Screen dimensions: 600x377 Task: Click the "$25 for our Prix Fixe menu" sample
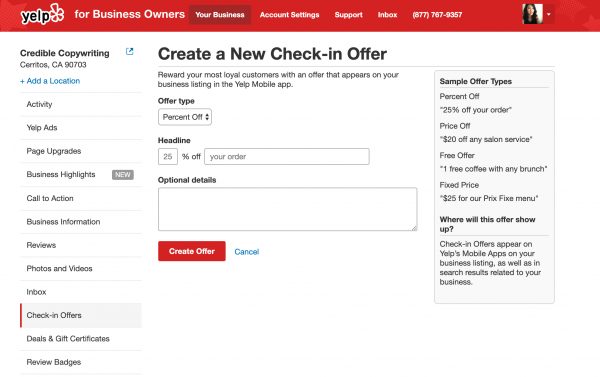click(489, 198)
